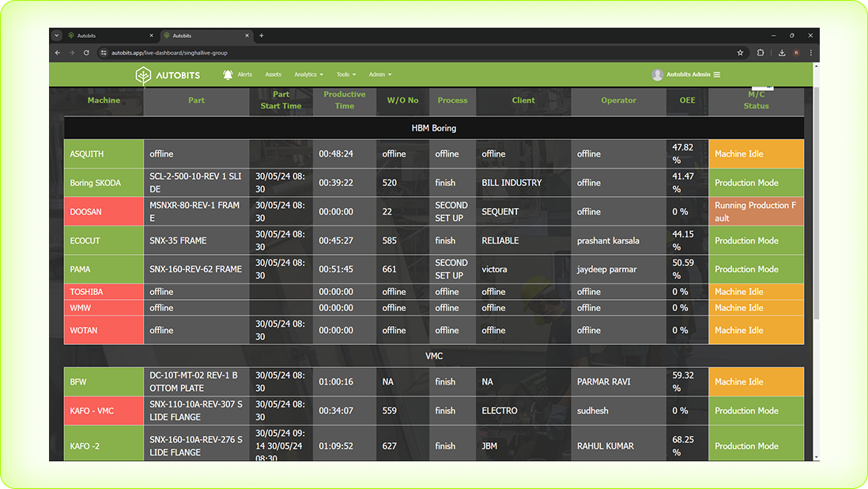This screenshot has width=868, height=489.
Task: Select the KAFO -2 machine cell
Action: tap(104, 443)
